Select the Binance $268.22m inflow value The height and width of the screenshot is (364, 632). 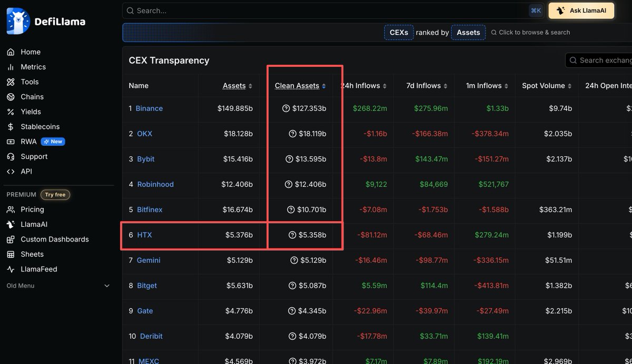click(x=370, y=108)
